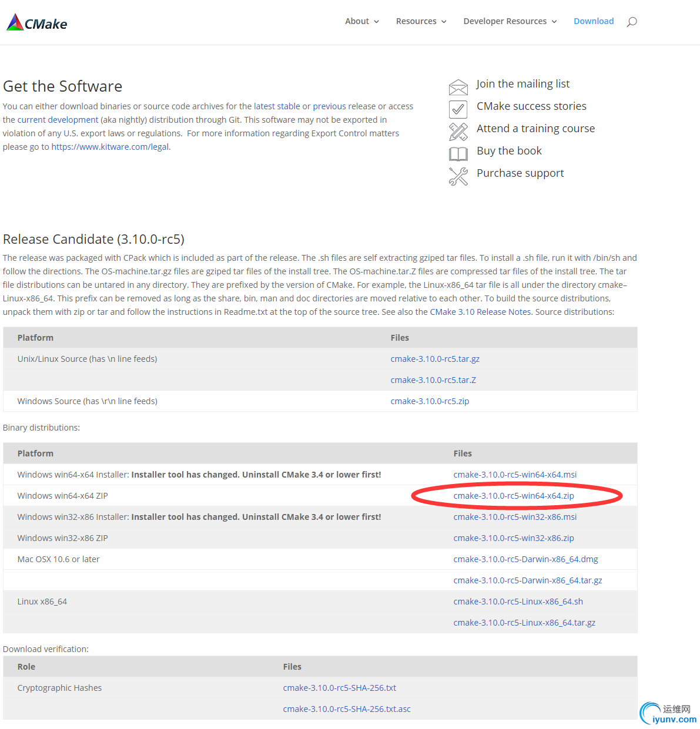Download cmake-3.10.0-rc5-win64-x64.zip
Viewport: 700px width, 729px height.
pyautogui.click(x=514, y=496)
